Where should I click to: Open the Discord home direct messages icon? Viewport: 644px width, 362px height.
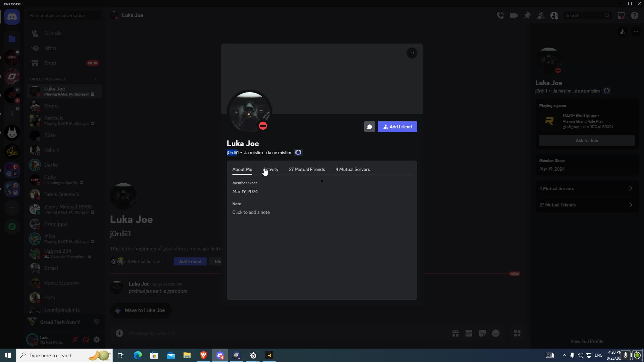[x=12, y=17]
